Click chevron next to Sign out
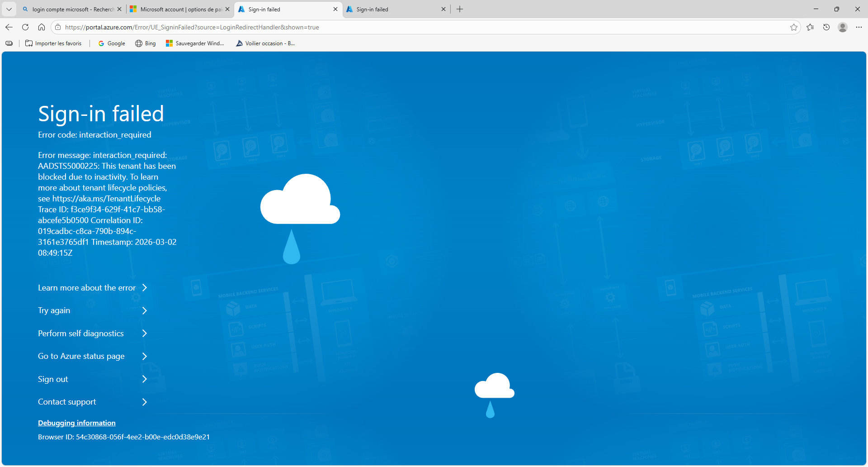This screenshot has height=467, width=868. point(145,379)
